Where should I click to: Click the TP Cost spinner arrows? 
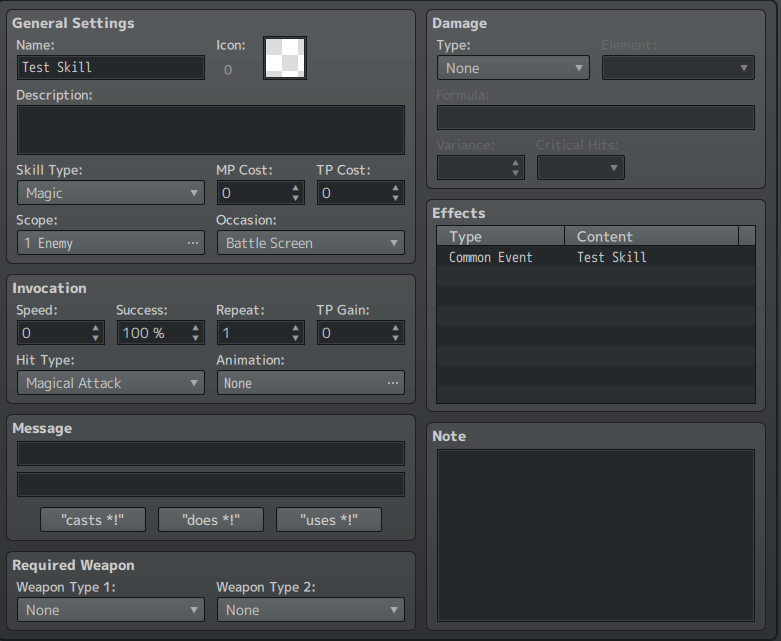(396, 193)
